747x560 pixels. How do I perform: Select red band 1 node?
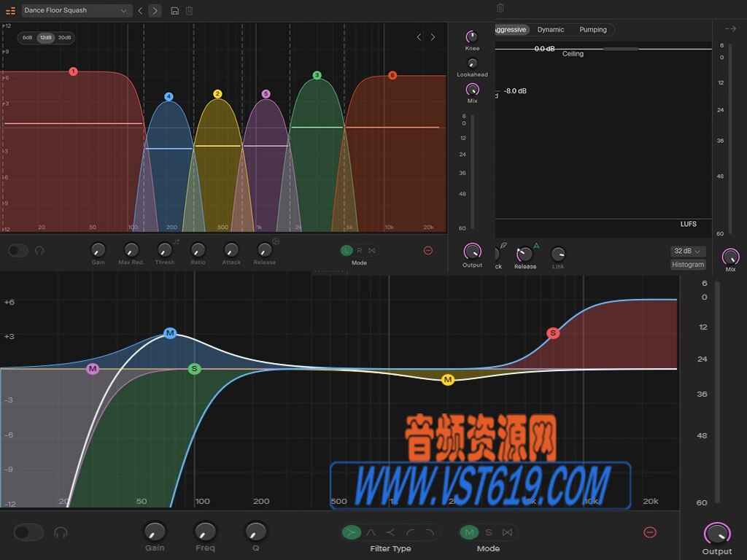[73, 71]
